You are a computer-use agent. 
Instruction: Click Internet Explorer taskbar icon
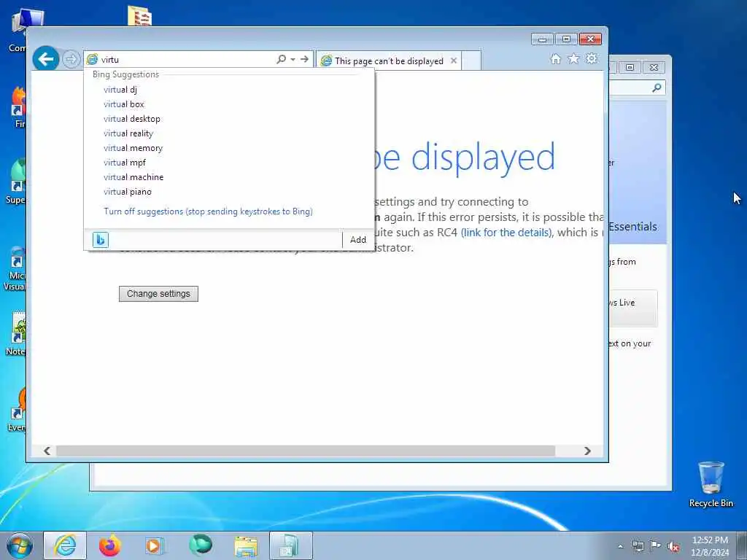(65, 545)
